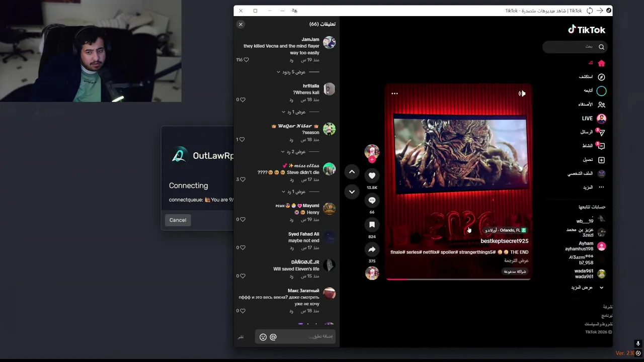
Task: Like hrfitalla's comment
Action: click(243, 100)
